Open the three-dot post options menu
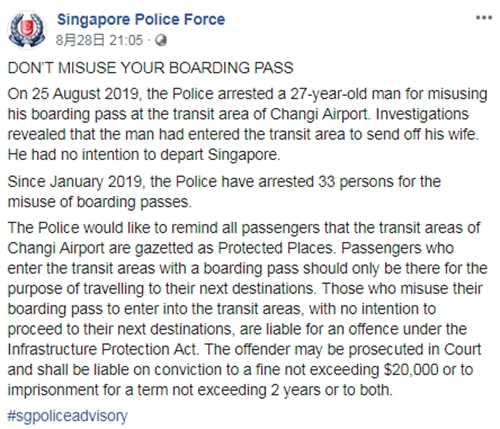This screenshot has width=500, height=429. (484, 18)
